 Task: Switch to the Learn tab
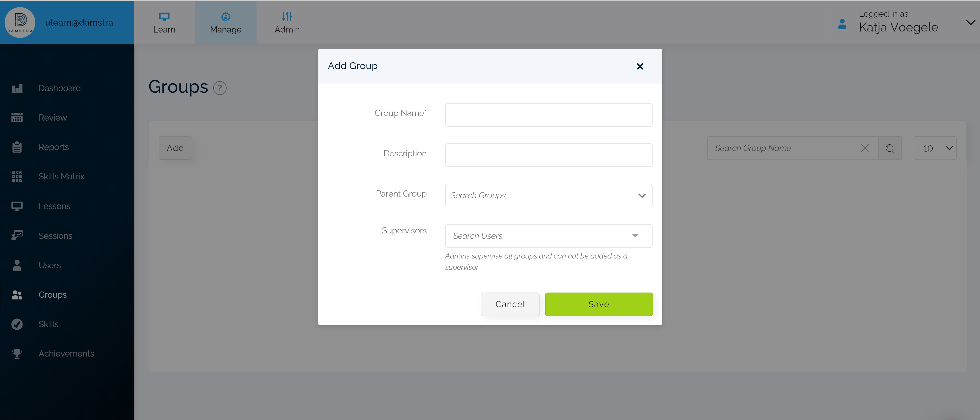[164, 22]
